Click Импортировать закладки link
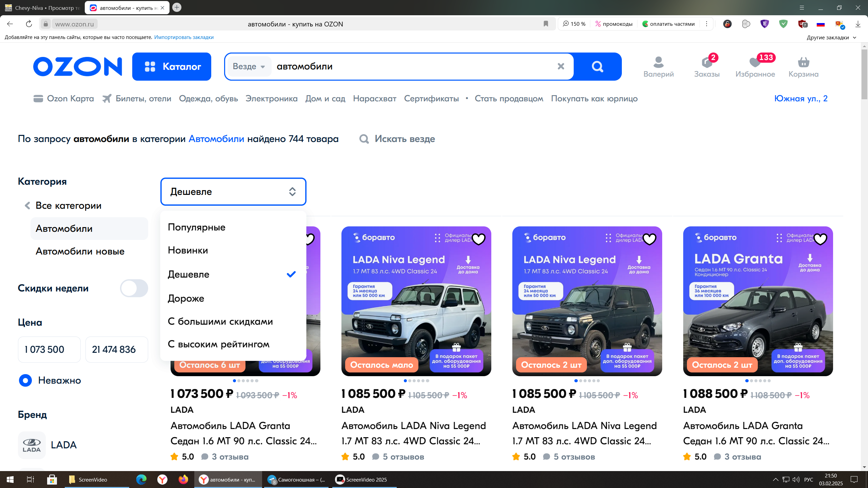 pos(184,37)
